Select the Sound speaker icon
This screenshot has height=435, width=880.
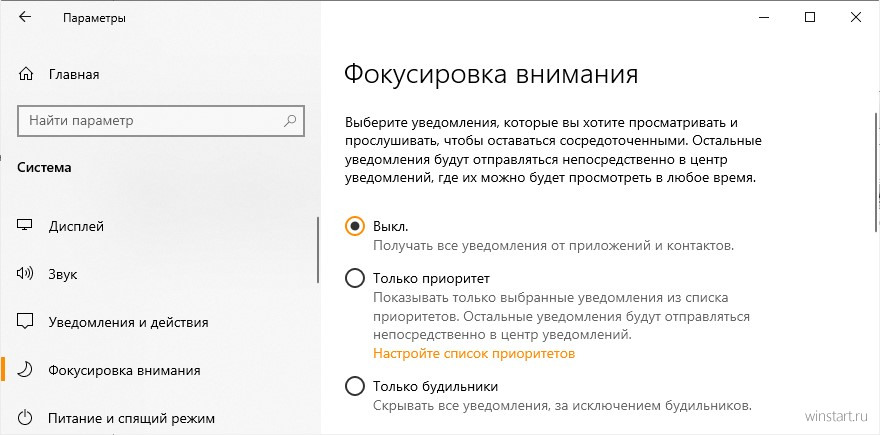pos(25,274)
